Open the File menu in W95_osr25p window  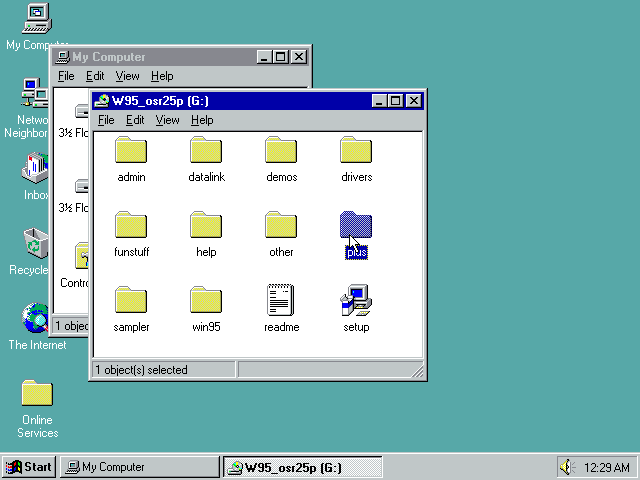coord(106,120)
